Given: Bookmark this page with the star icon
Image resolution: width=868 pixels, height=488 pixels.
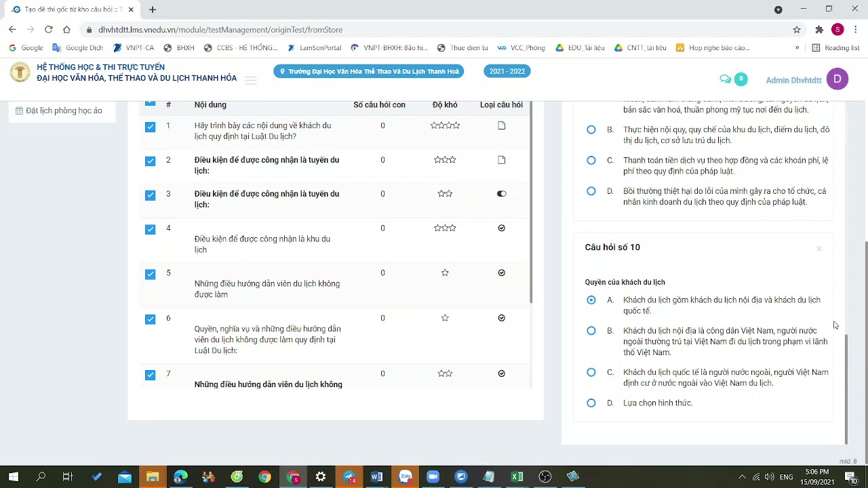Looking at the screenshot, I should pos(797,29).
